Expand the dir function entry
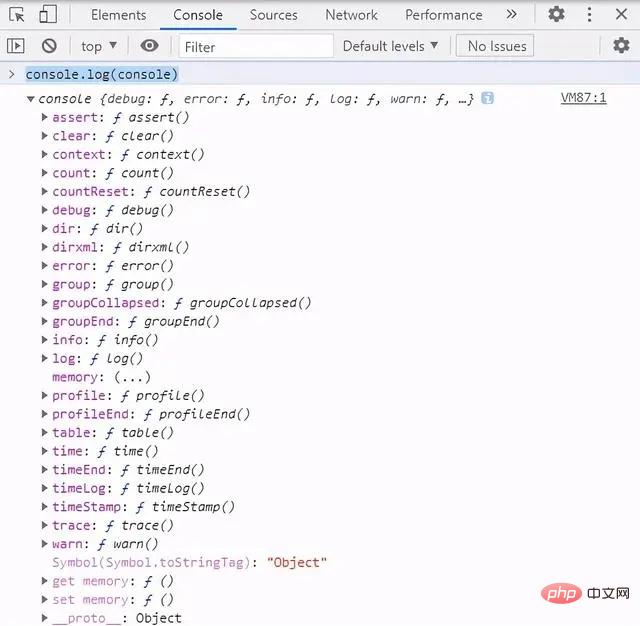Screen dimensions: 640x626 44,229
